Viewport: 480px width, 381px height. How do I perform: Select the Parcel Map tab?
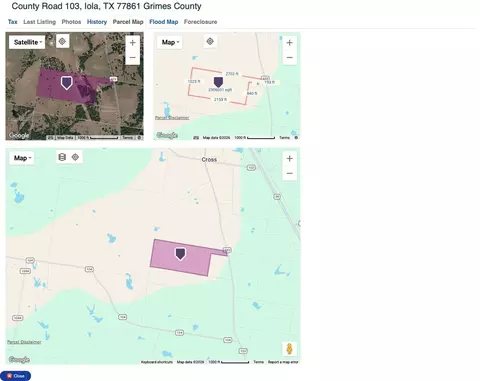coord(128,22)
